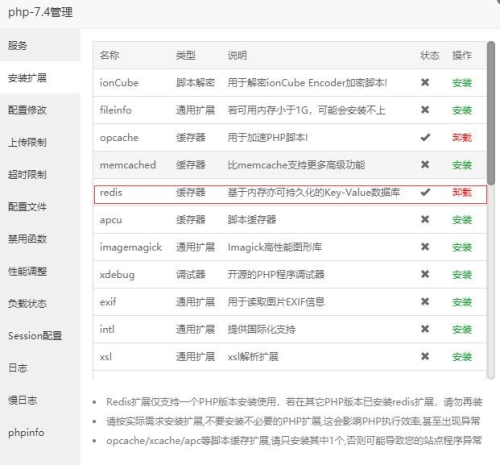This screenshot has height=465, width=500.
Task: Click the X status icon for ionCube
Action: 425,82
